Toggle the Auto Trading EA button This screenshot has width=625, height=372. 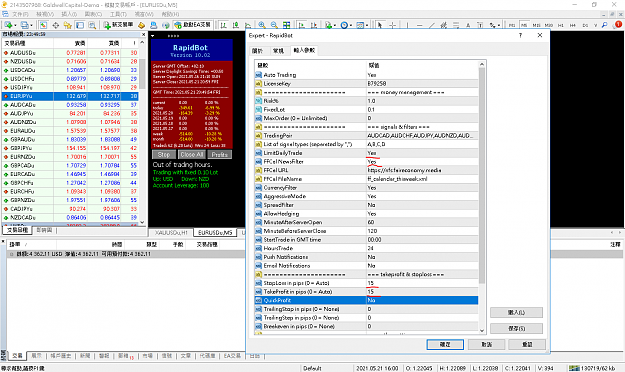(x=193, y=25)
